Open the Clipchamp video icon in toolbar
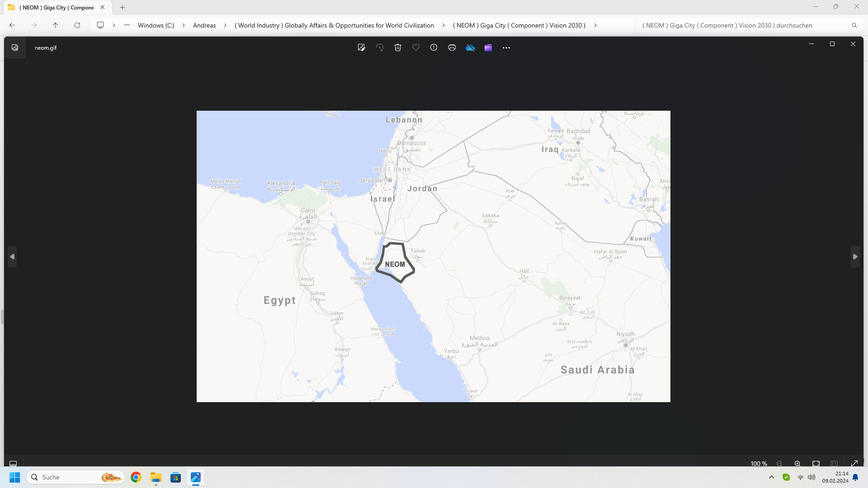Image resolution: width=868 pixels, height=488 pixels. [x=488, y=47]
